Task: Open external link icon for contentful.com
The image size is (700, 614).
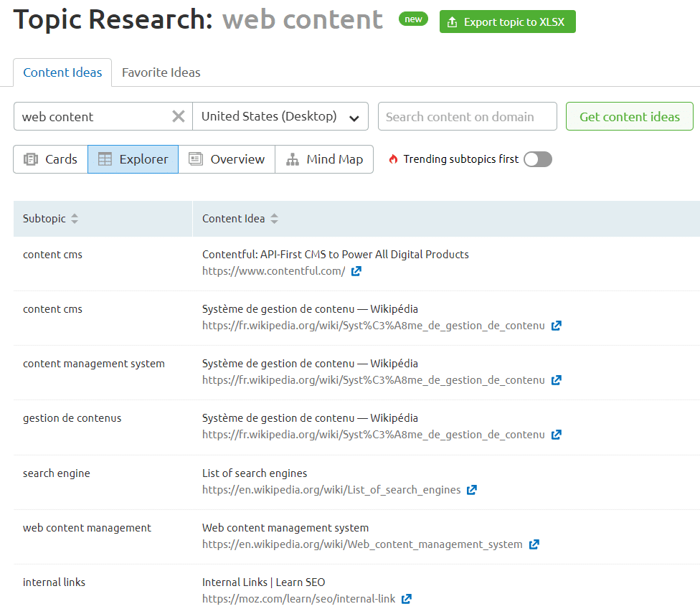Action: 356,271
